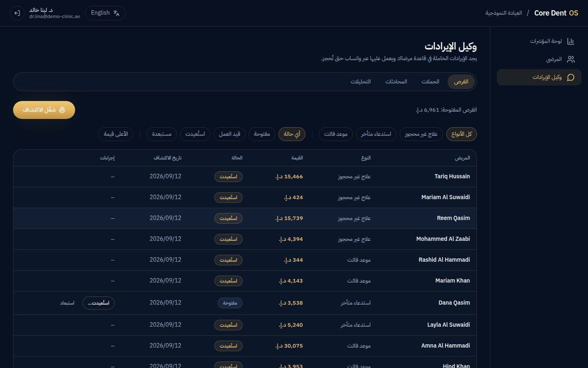Click patient name Reem Qasim
Screen dimensions: 588x368
click(453, 218)
